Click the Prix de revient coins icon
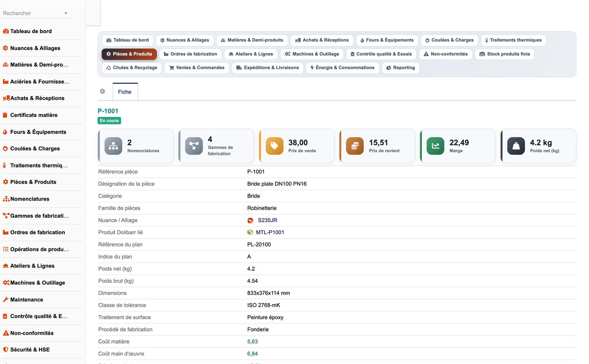This screenshot has width=589, height=364. click(x=355, y=146)
